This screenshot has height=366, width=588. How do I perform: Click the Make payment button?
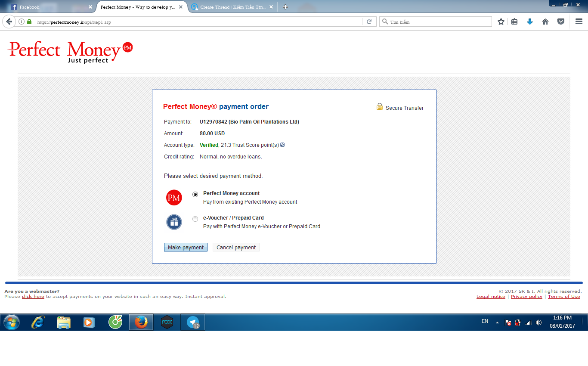[x=186, y=247]
